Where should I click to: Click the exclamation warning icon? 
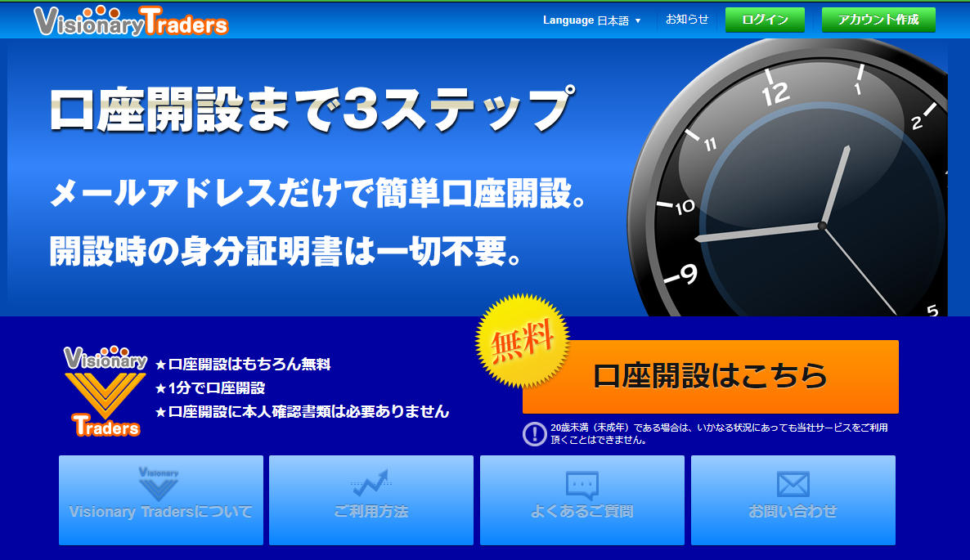[535, 434]
